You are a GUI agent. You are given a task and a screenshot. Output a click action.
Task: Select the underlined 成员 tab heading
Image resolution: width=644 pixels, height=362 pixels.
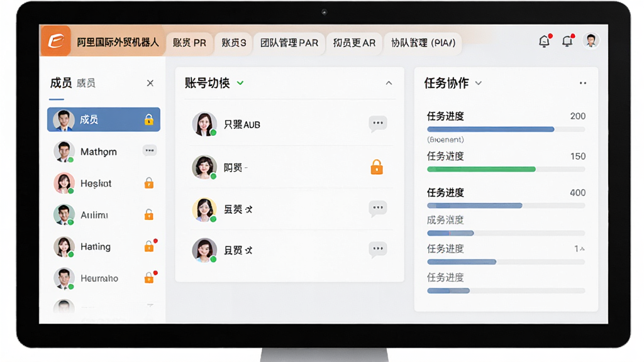61,84
